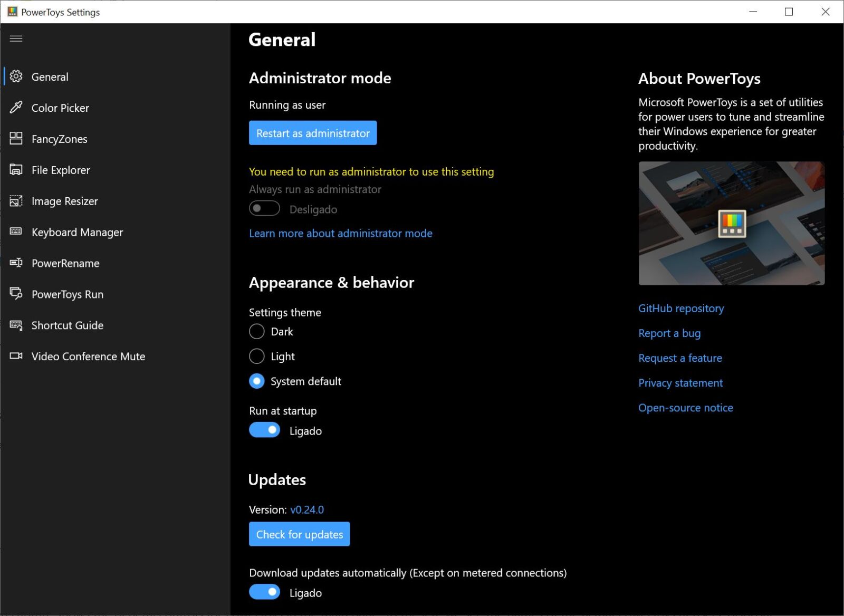Click the PowerRename icon
The width and height of the screenshot is (844, 616).
pos(16,263)
